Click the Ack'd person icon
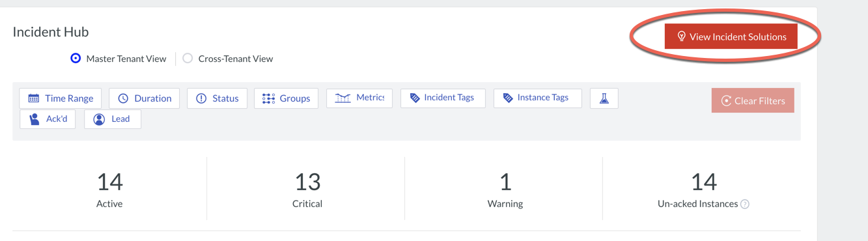868x241 pixels. point(35,119)
